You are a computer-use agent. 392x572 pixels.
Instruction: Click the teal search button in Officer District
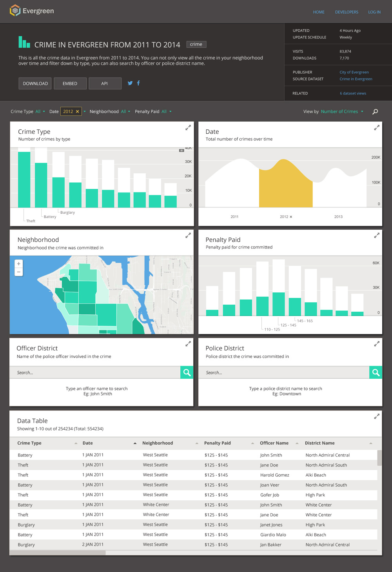click(187, 372)
